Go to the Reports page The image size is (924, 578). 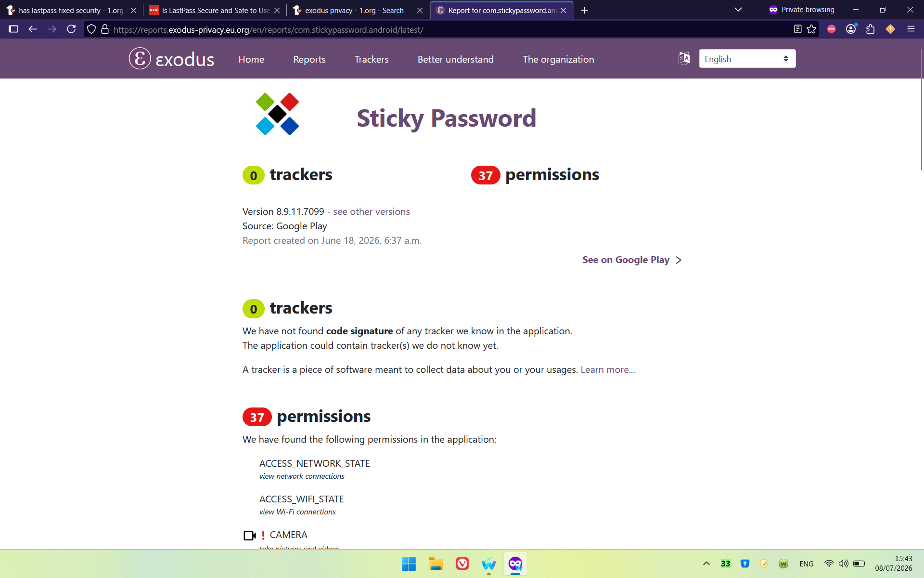pyautogui.click(x=309, y=59)
